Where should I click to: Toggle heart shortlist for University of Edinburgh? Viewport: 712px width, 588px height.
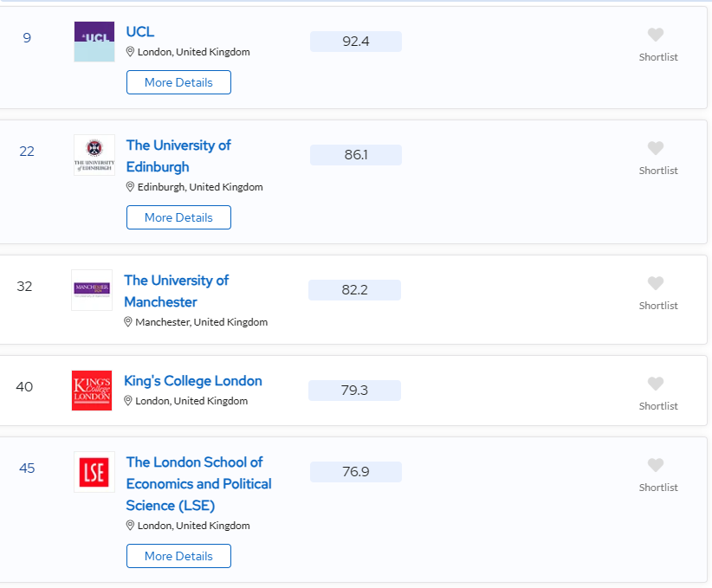click(656, 148)
